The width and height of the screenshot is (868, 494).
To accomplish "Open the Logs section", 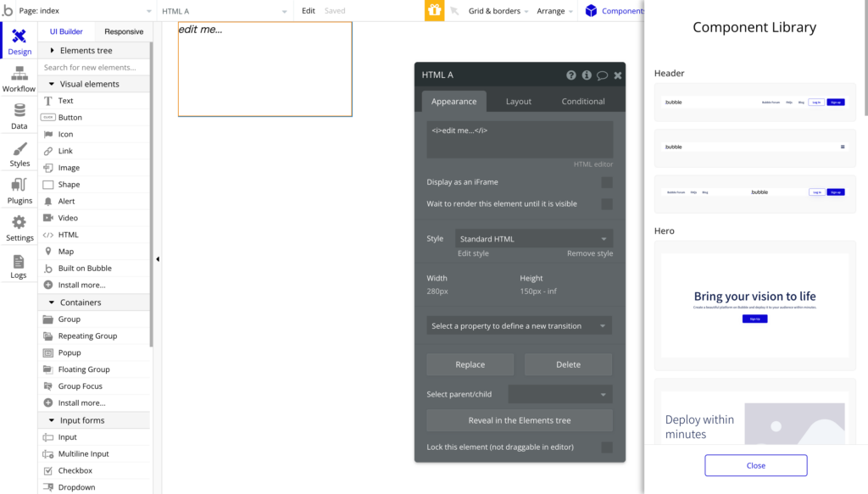I will pos(19,265).
